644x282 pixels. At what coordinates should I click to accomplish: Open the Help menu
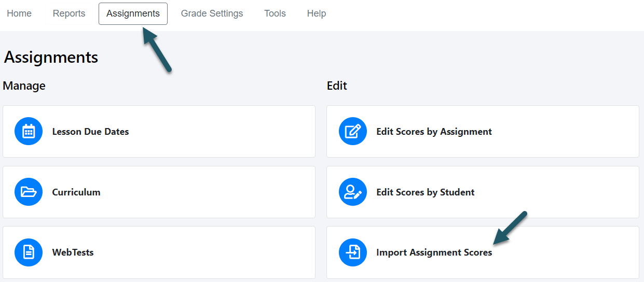pos(317,13)
